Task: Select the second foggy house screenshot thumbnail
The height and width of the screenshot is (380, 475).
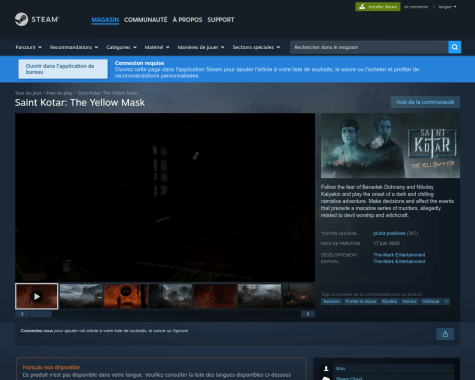Action: click(81, 296)
